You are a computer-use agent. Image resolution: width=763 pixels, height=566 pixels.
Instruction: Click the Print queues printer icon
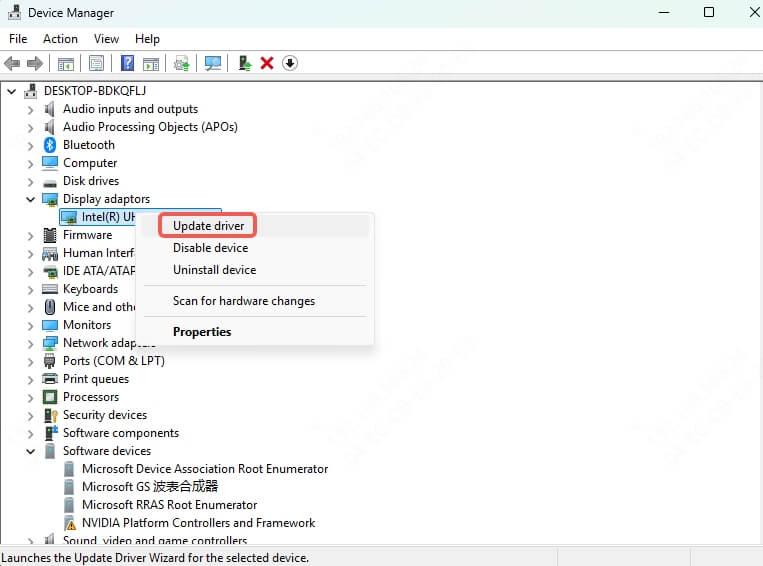[50, 379]
